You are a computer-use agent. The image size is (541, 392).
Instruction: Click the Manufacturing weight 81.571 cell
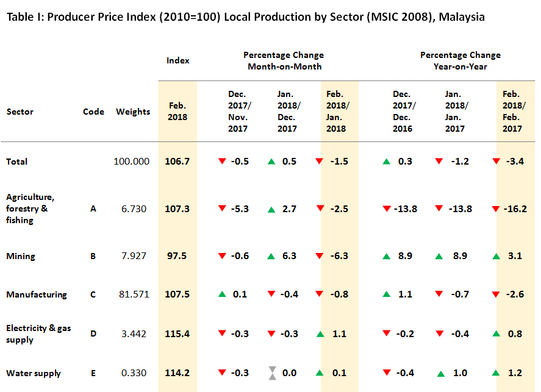(x=133, y=294)
